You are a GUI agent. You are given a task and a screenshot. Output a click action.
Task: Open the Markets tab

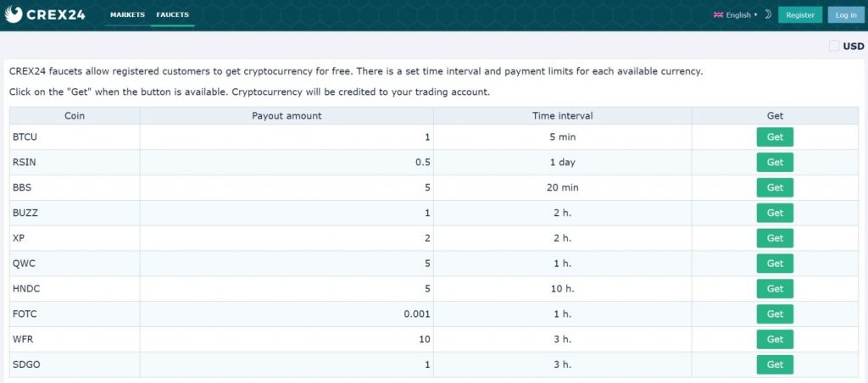click(x=127, y=14)
